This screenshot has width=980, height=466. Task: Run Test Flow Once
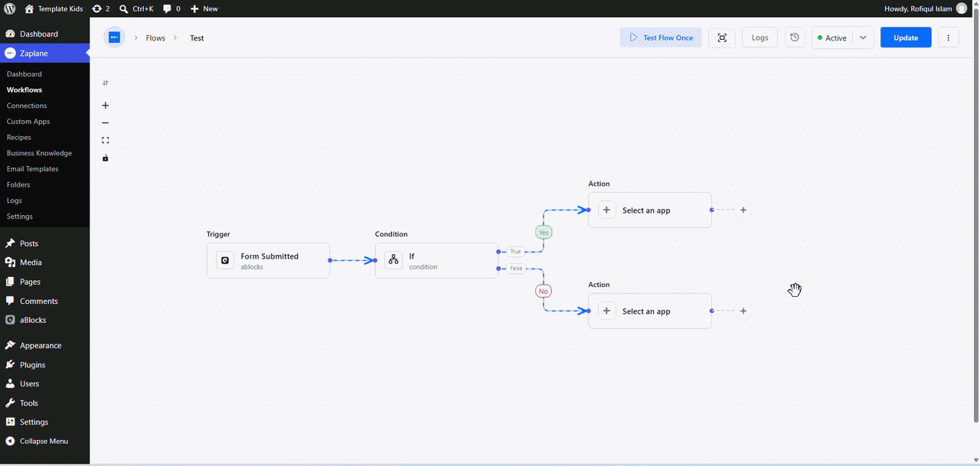coord(661,37)
